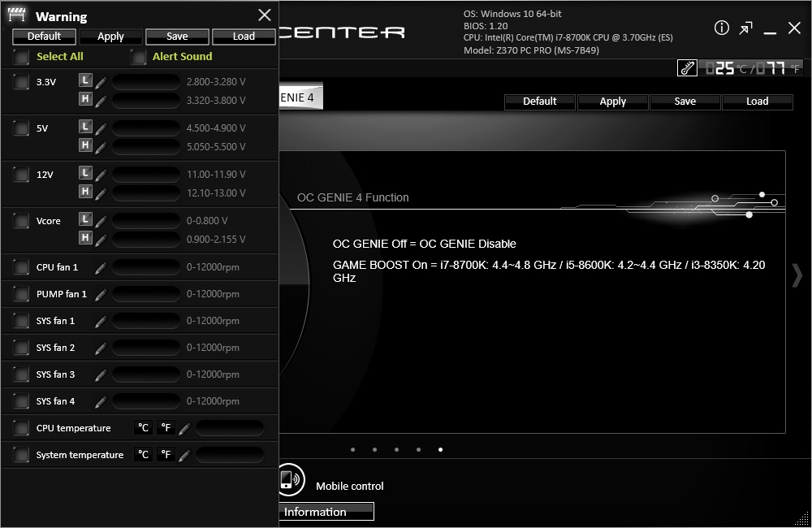Image resolution: width=812 pixels, height=528 pixels.
Task: Edit SYS fan 2 limit with pencil icon
Action: pyautogui.click(x=101, y=348)
